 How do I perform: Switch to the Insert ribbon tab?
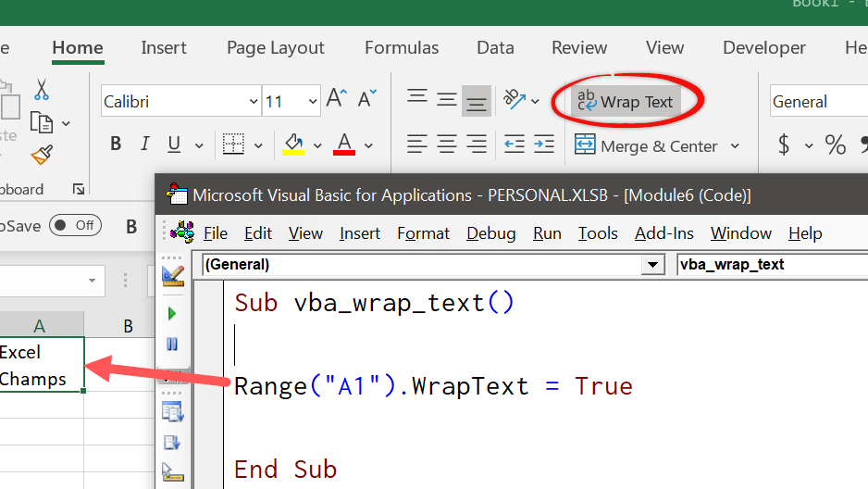point(164,48)
